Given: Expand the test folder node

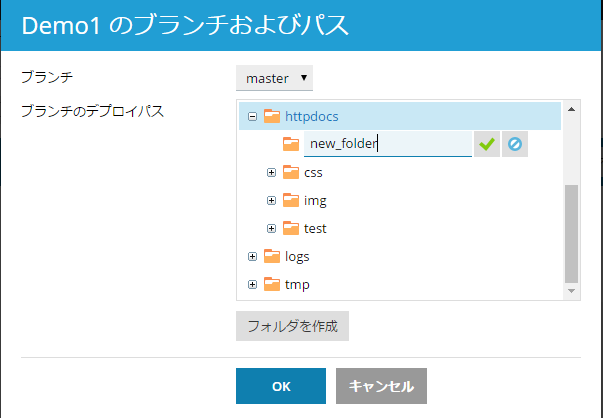Looking at the screenshot, I should (x=271, y=228).
